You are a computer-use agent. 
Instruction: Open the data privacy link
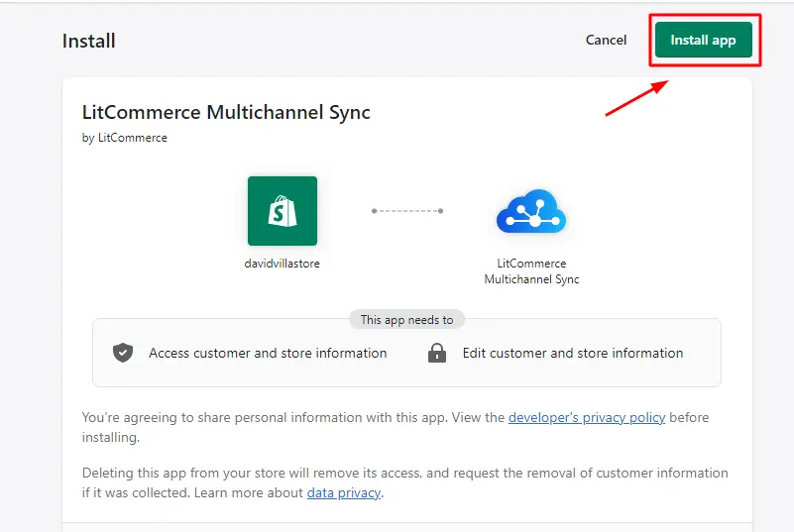[x=344, y=492]
